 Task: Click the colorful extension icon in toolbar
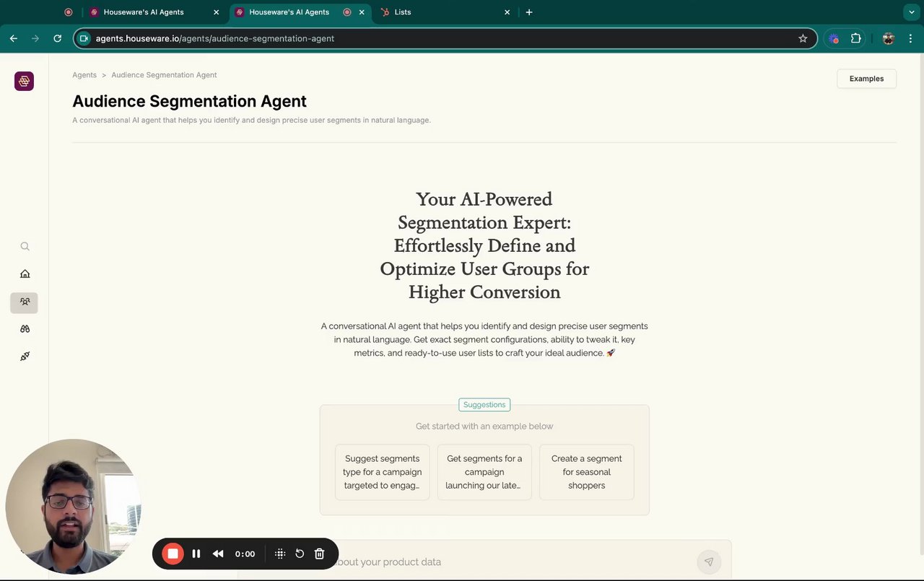(x=834, y=38)
